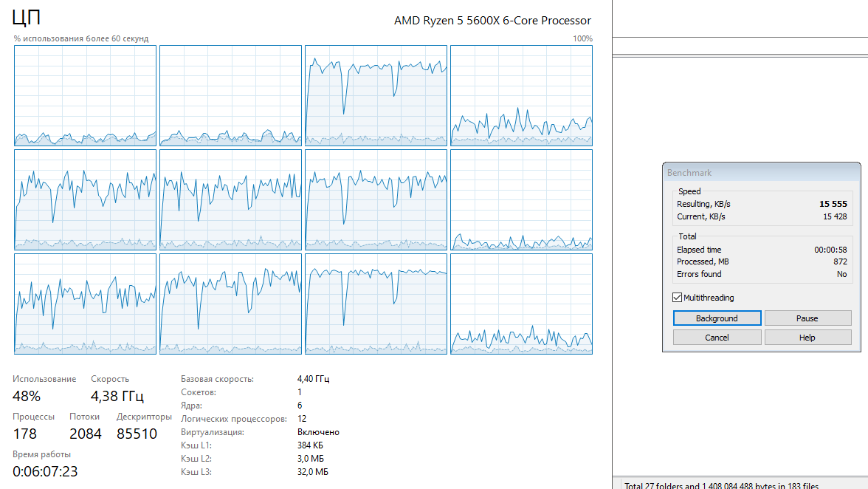Click base speed value '4,40 ГГц'

coord(313,379)
